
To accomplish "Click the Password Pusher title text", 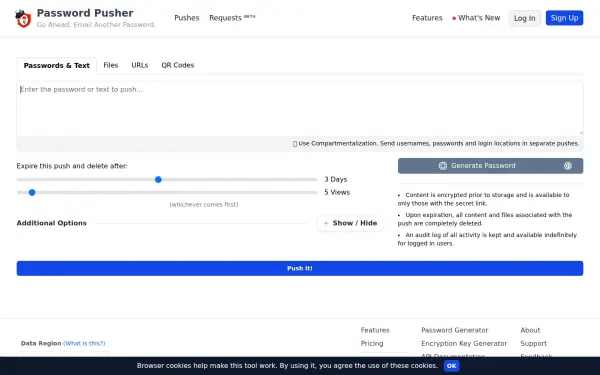I will click(x=85, y=13).
